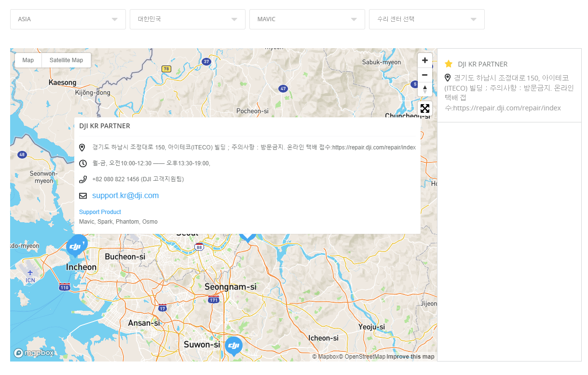Open the © OpenStreetMap attribution link
The image size is (588, 375).
362,357
